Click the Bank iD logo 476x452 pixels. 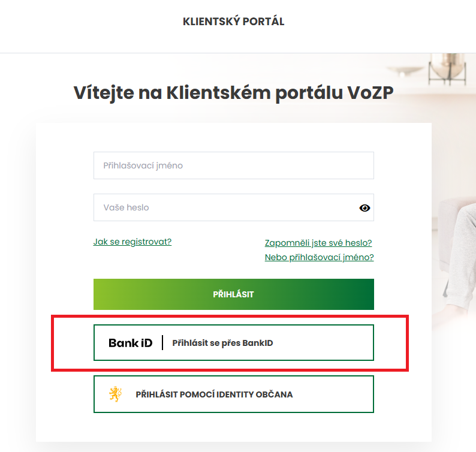point(130,343)
